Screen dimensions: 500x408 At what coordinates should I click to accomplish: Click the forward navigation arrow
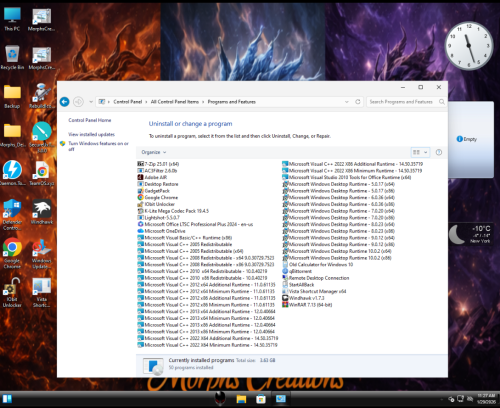click(x=78, y=102)
